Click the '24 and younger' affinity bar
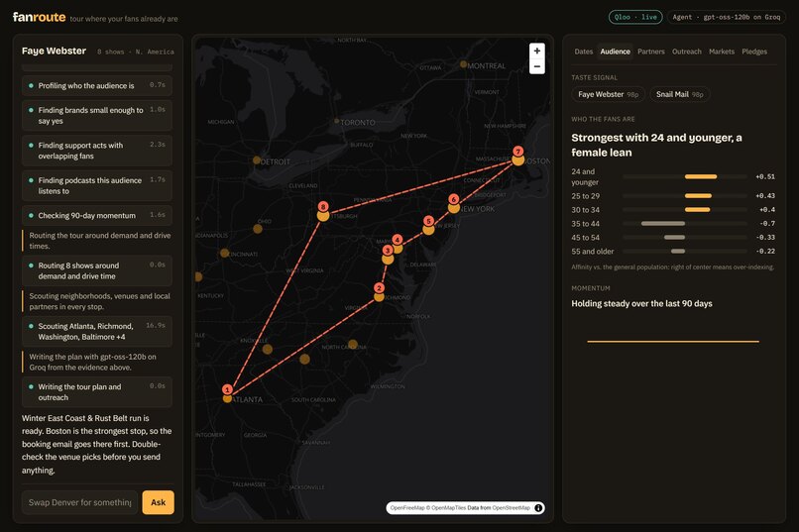The width and height of the screenshot is (799, 532). pos(701,176)
